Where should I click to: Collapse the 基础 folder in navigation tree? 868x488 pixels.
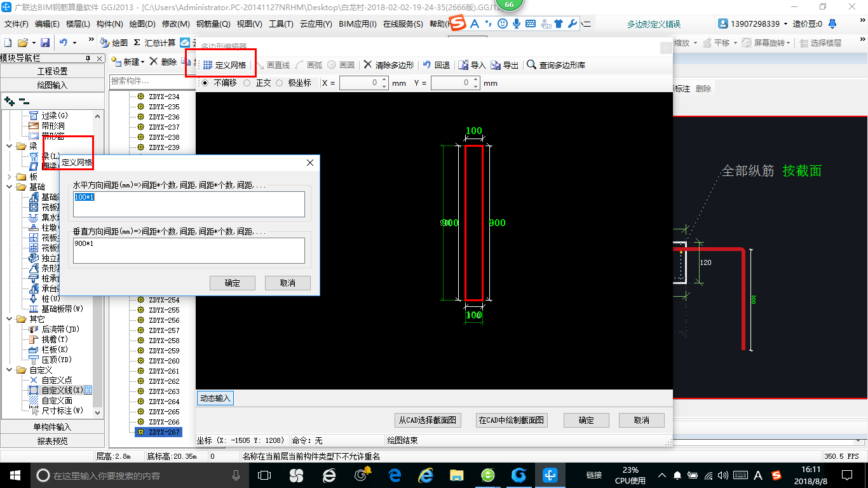[x=9, y=187]
